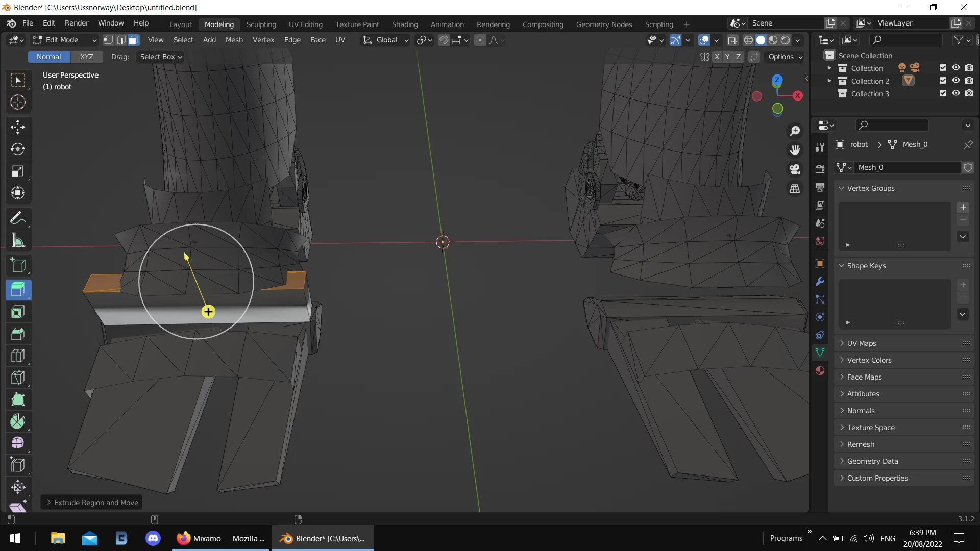Choose the Inset Faces tool

(x=18, y=312)
